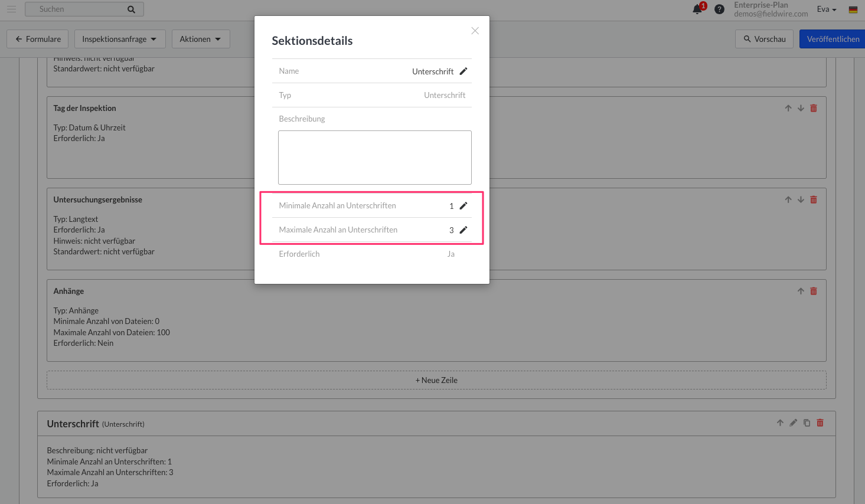865x504 pixels.
Task: Edit maximum number of signatures
Action: pyautogui.click(x=463, y=230)
